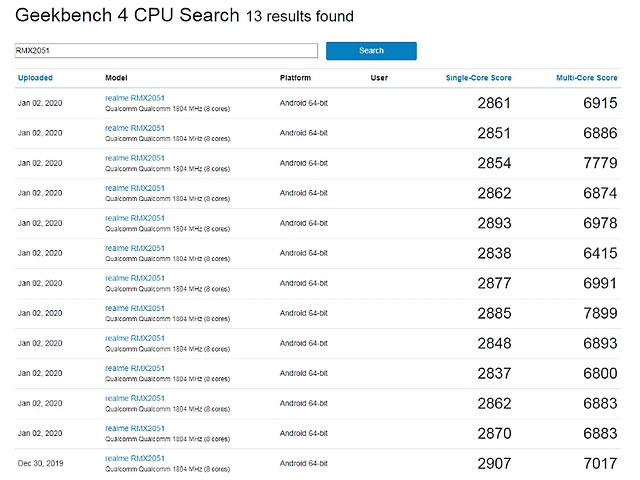This screenshot has height=480, width=640.
Task: Open realme RMX2051 result scoring 2885 single-core
Action: pyautogui.click(x=135, y=307)
